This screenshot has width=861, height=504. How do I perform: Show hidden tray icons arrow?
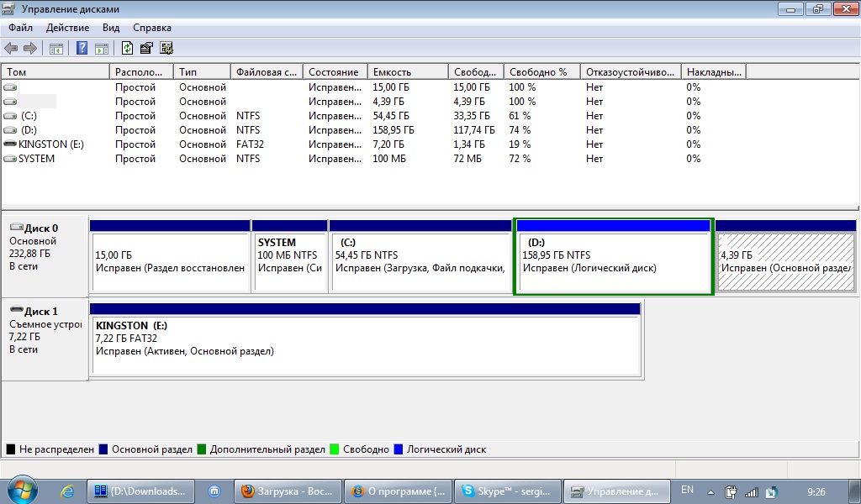pos(710,492)
